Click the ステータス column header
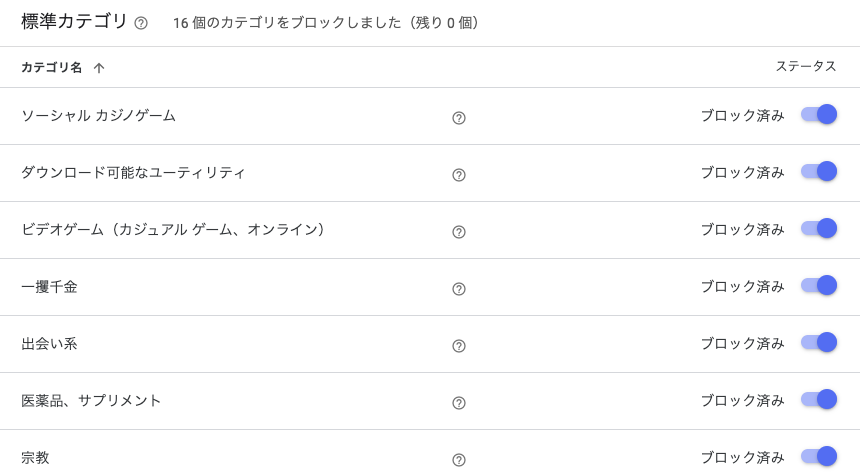This screenshot has height=473, width=860. pyautogui.click(x=806, y=66)
